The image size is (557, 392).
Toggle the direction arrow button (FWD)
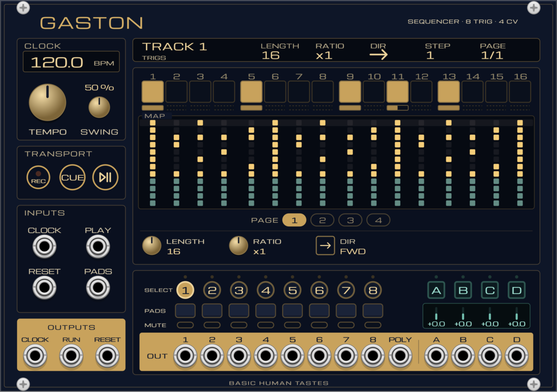click(x=325, y=246)
